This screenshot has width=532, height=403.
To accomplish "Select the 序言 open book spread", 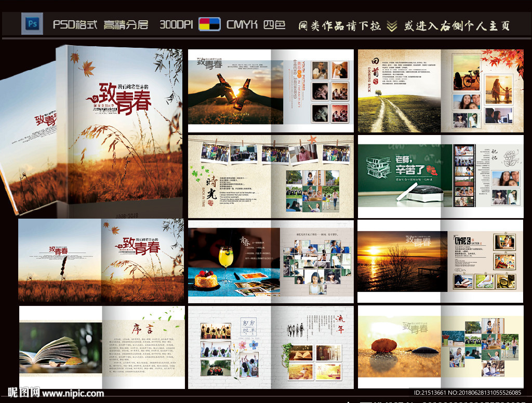I will 101,346.
